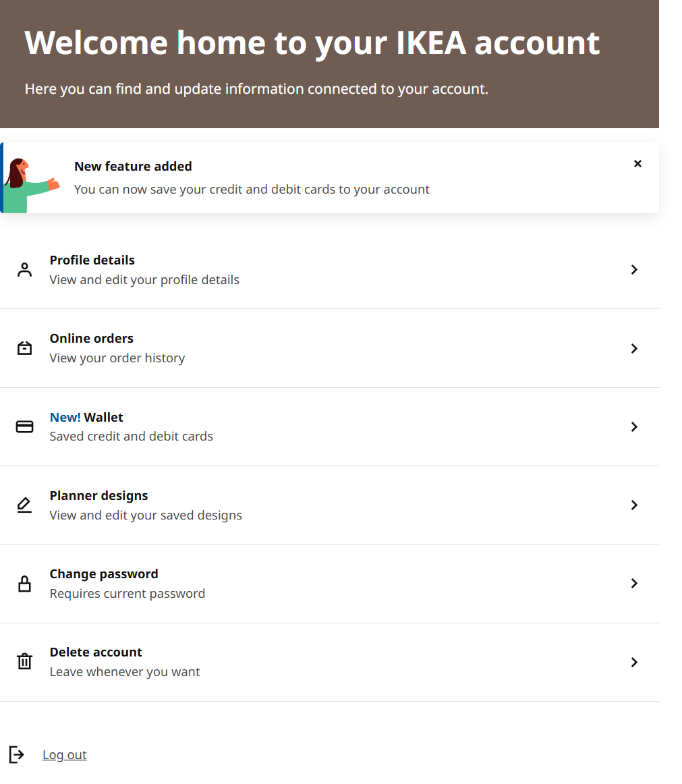
Task: Select the Change password heading
Action: click(103, 574)
